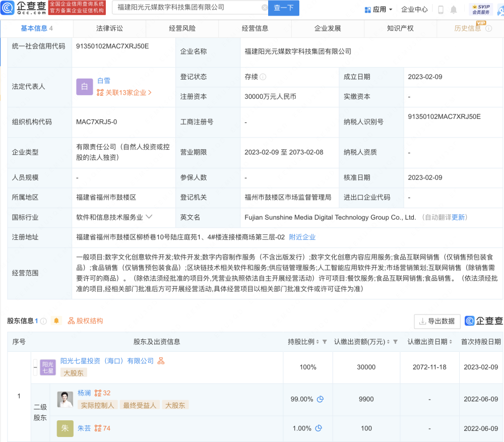Open the mobile phone app icon

tap(440, 10)
